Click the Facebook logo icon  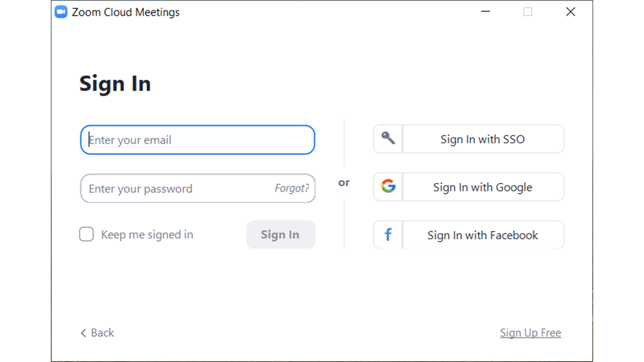coord(388,235)
